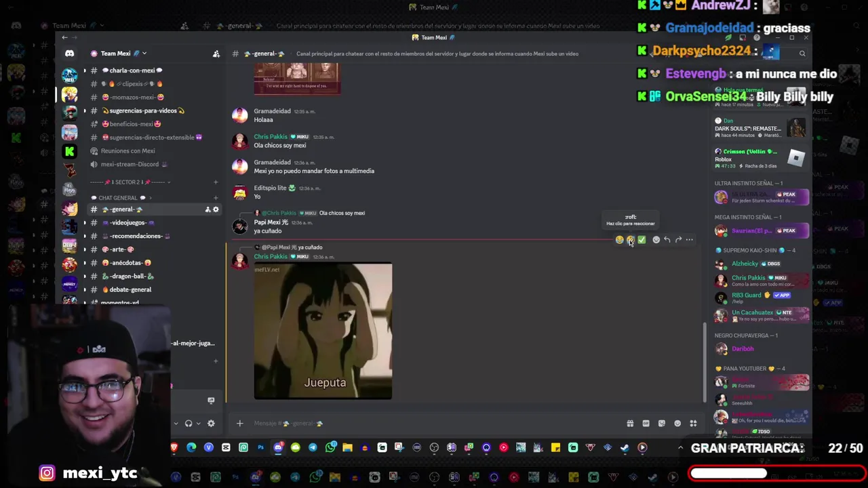
Task: Show hidden system tray icons arrow
Action: (680, 447)
